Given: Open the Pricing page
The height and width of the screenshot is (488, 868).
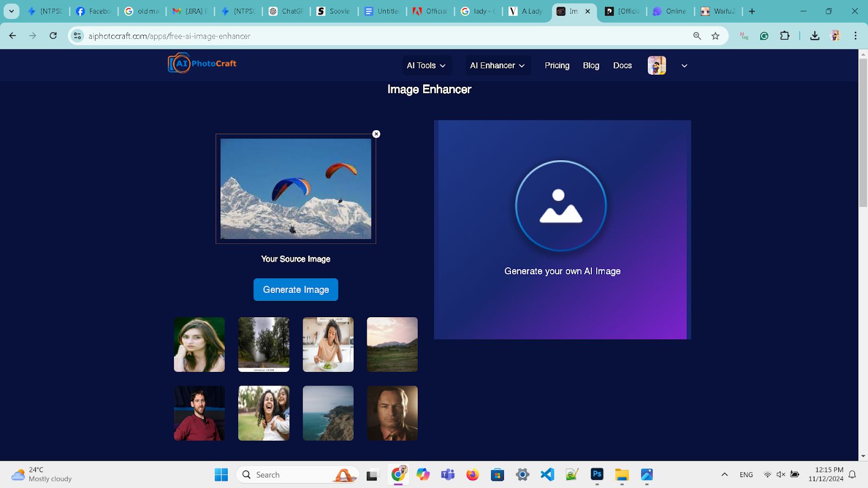Looking at the screenshot, I should coord(557,66).
